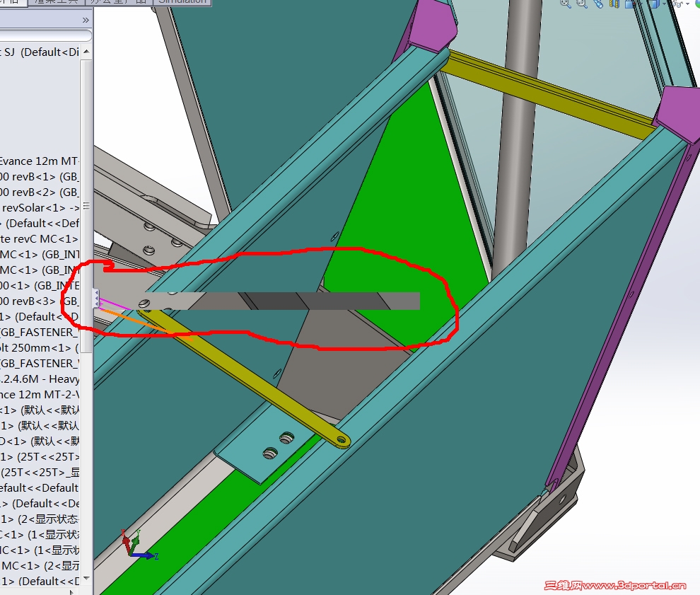Click the tree scrollbar down arrow
The width and height of the screenshot is (700, 595).
(86, 578)
